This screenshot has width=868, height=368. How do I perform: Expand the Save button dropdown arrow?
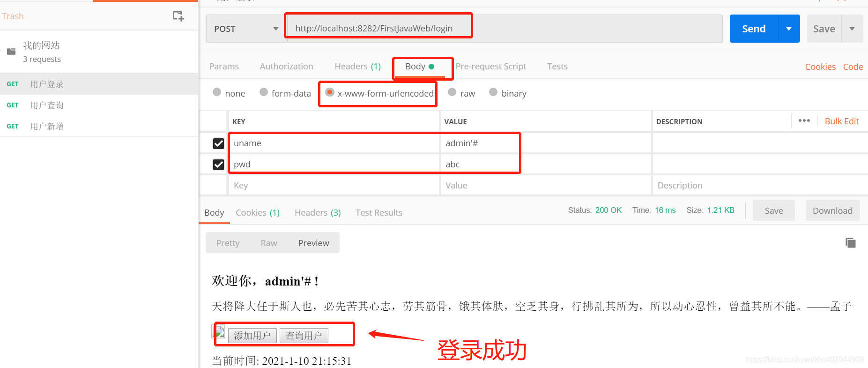click(852, 29)
